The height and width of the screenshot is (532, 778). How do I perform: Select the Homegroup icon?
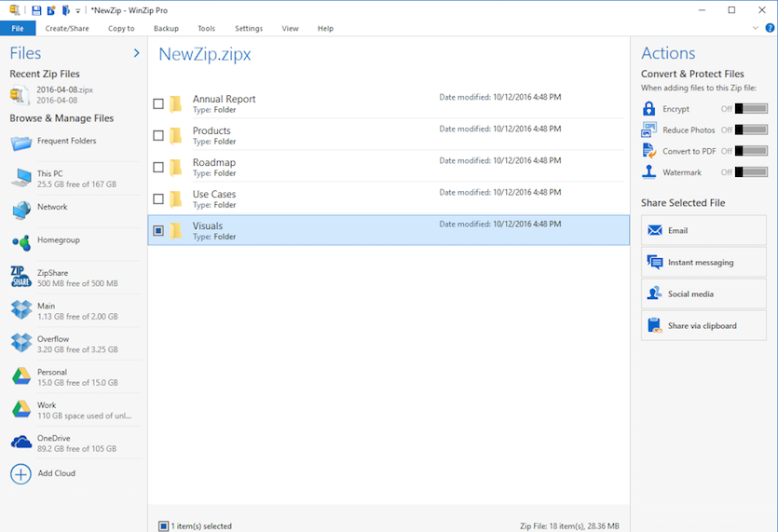coord(21,243)
